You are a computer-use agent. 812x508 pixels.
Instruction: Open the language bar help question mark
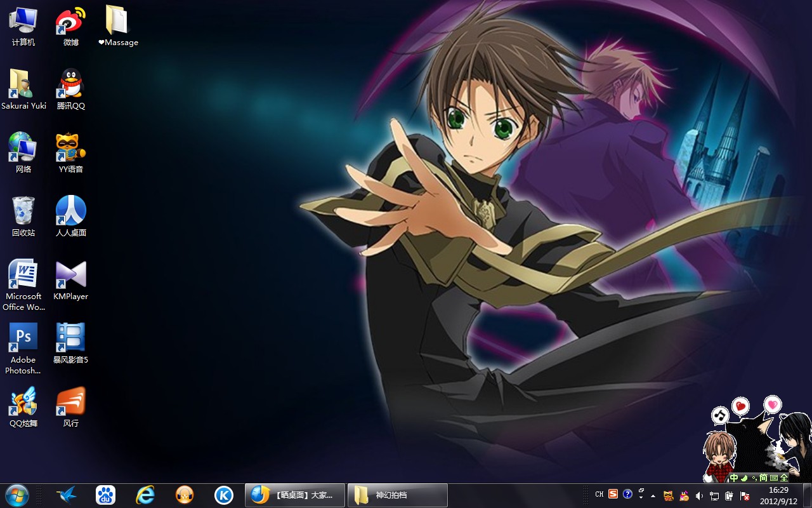627,494
